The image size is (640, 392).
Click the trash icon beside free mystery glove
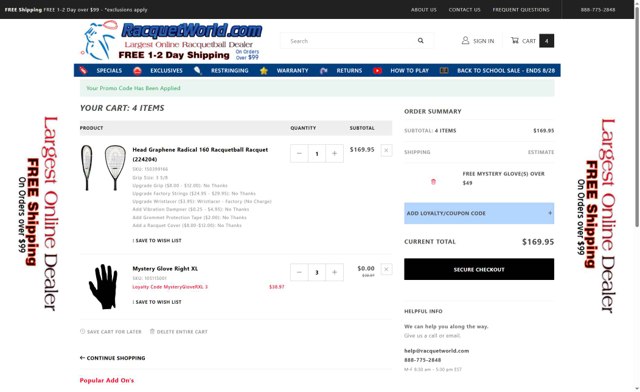(433, 182)
